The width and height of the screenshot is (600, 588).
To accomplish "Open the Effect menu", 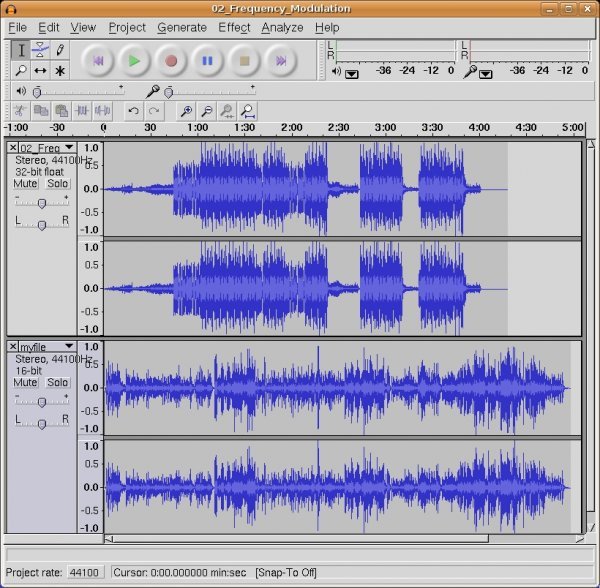I will [x=234, y=27].
